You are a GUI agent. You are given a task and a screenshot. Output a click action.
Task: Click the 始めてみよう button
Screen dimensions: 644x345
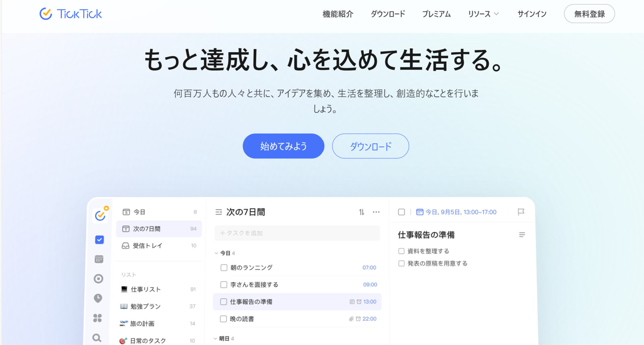(283, 146)
